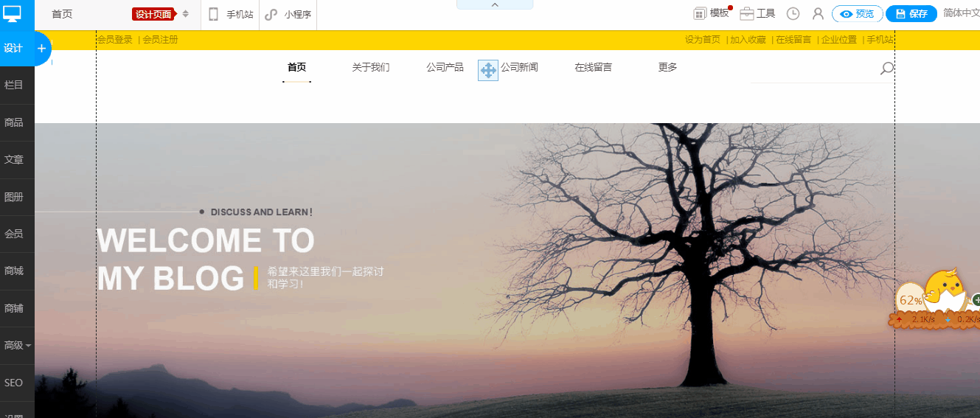Screen dimensions: 980x418
Task: Expand the 高级 sidebar dropdown
Action: pos(17,345)
